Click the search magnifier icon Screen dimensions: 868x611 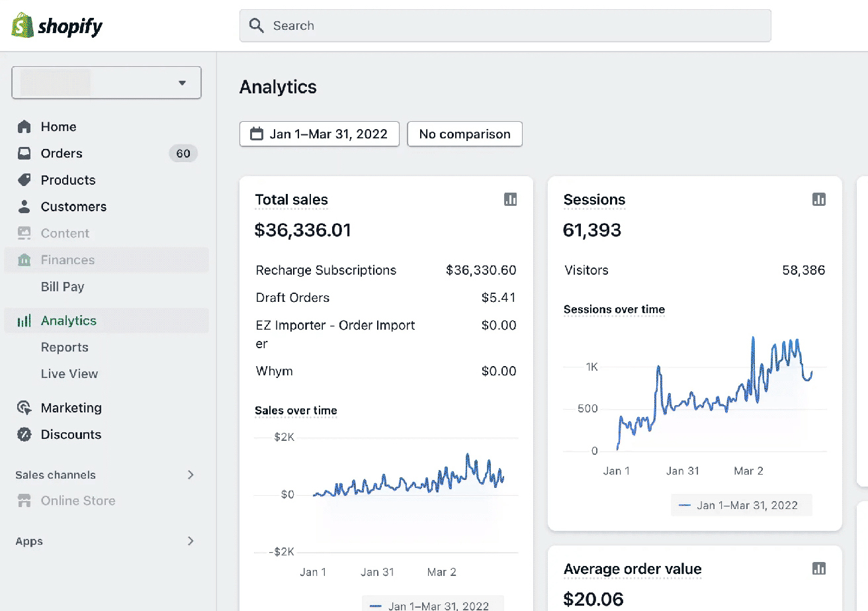(x=256, y=26)
